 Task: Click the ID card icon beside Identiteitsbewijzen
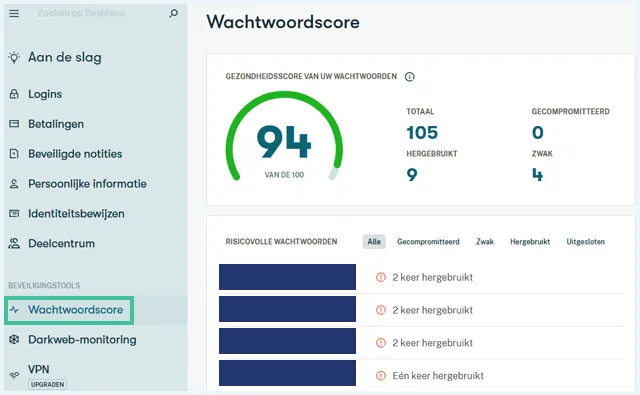14,213
